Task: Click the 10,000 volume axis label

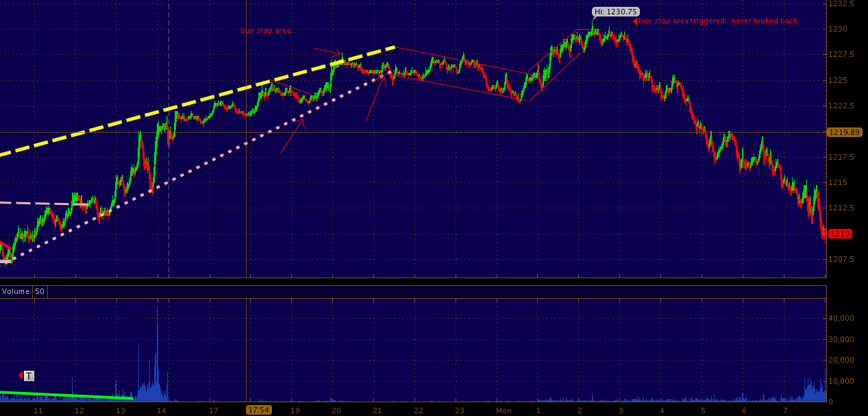Action: pos(841,381)
